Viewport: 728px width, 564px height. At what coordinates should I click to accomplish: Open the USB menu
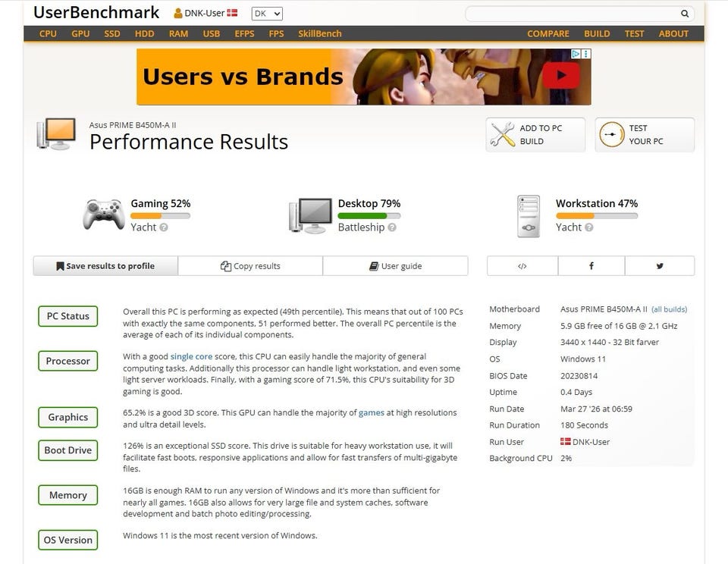tap(212, 33)
